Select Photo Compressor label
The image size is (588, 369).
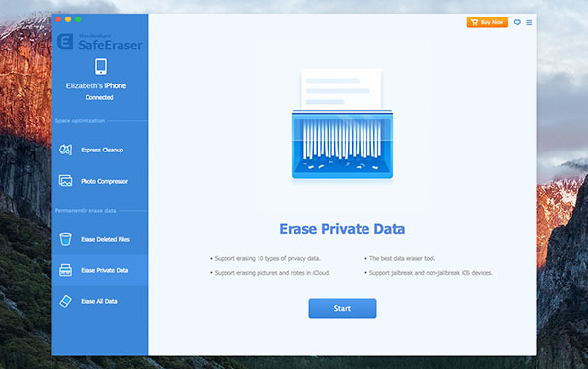(x=104, y=181)
